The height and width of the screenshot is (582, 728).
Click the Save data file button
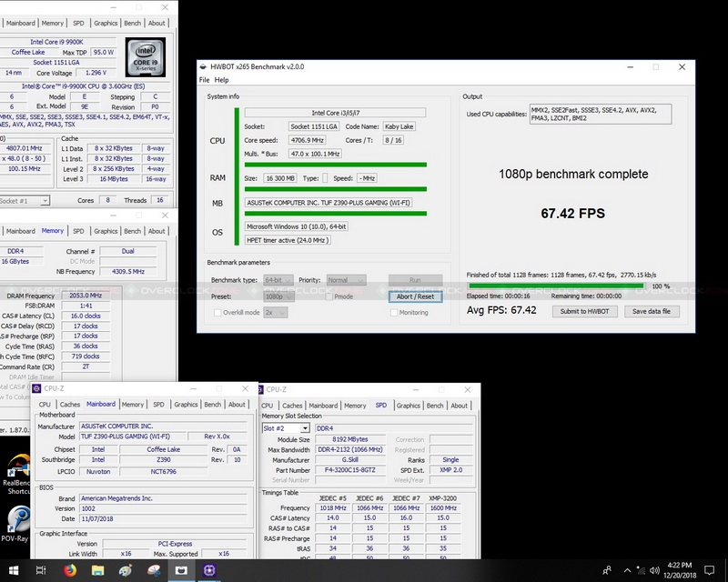[652, 311]
